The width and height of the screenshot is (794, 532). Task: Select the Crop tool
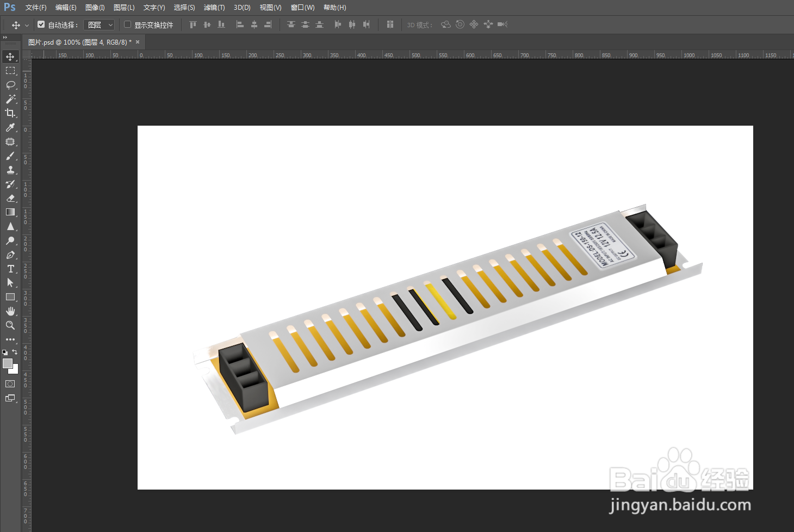tap(10, 113)
